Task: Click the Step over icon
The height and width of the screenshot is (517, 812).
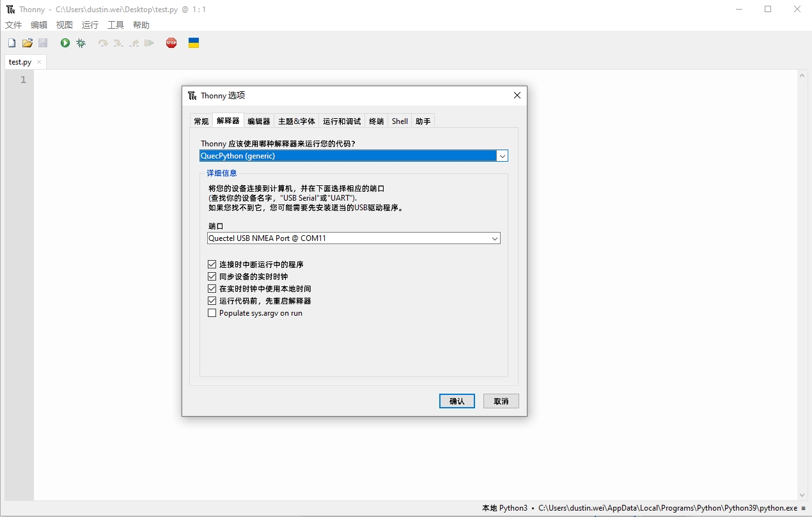Action: (x=103, y=43)
